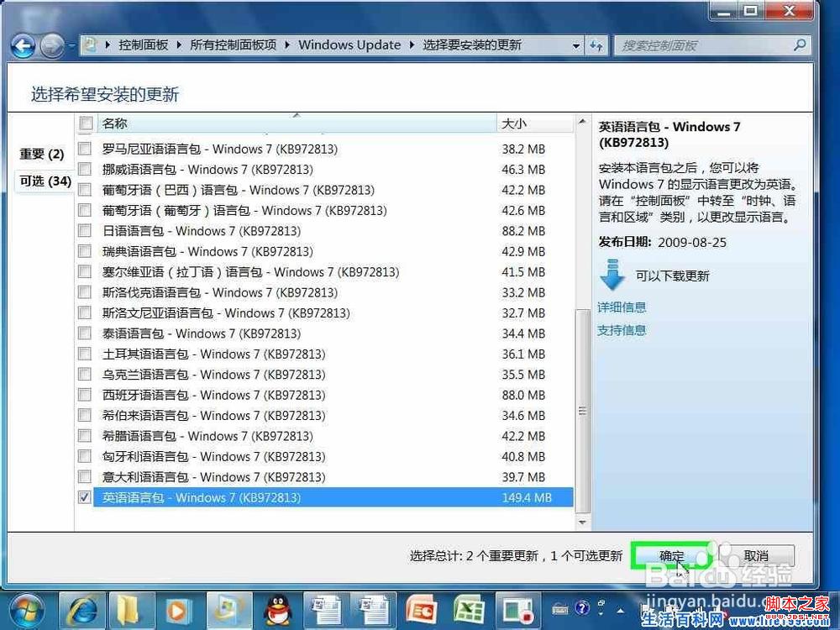Click the 所有控制面板项 breadcrumb

tap(233, 45)
